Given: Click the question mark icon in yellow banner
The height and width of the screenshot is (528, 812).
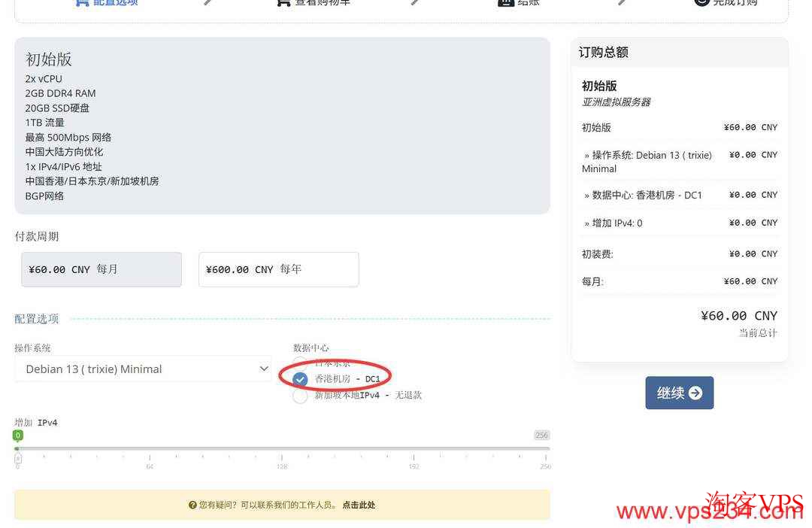Looking at the screenshot, I should tap(192, 505).
